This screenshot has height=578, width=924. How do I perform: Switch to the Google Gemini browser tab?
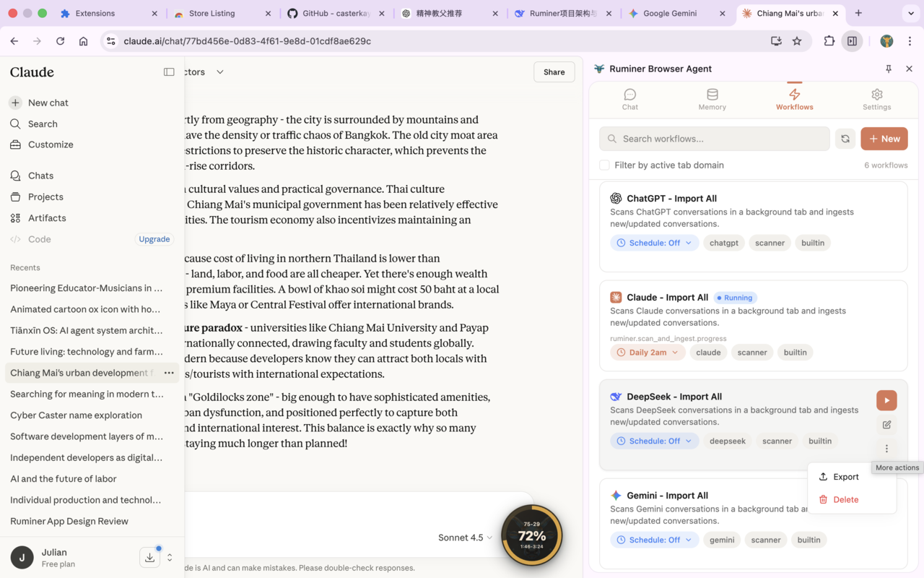tap(669, 13)
